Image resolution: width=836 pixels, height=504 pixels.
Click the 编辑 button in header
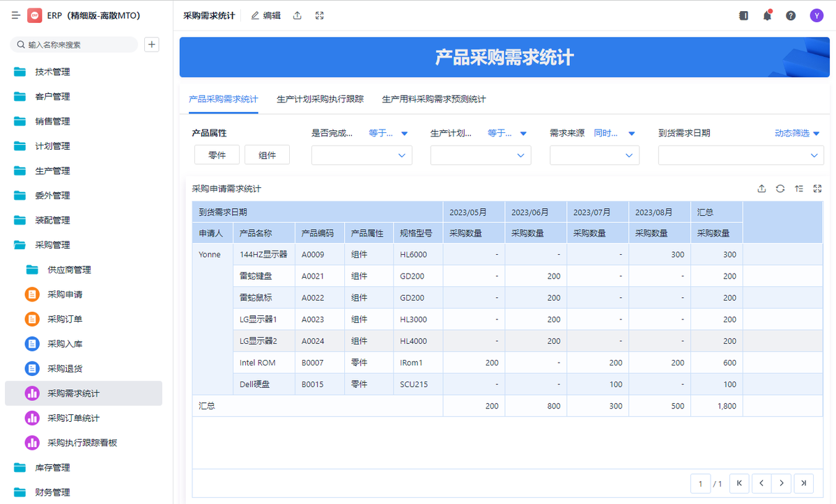pos(265,15)
